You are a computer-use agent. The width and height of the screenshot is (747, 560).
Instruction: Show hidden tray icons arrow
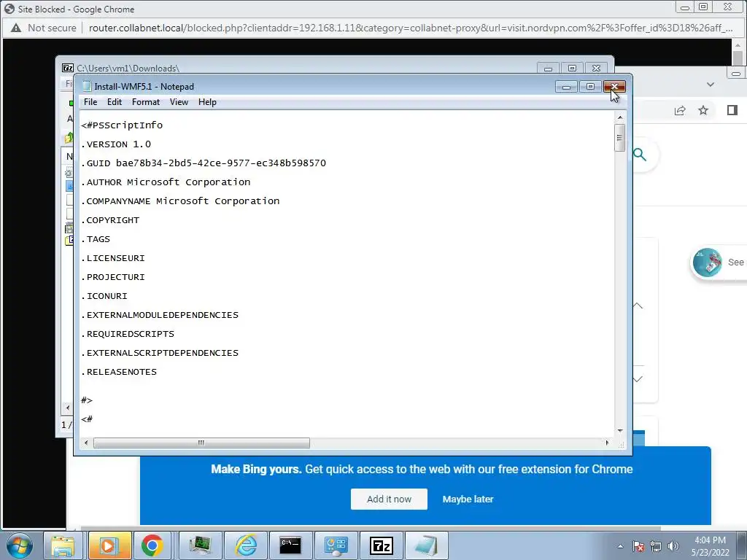click(x=620, y=546)
